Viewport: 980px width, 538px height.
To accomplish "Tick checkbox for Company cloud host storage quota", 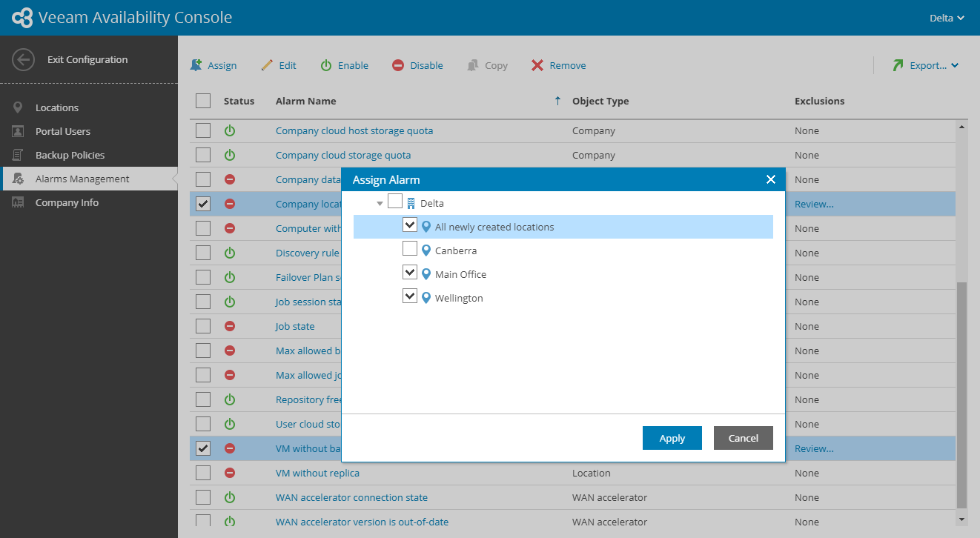I will pyautogui.click(x=203, y=130).
